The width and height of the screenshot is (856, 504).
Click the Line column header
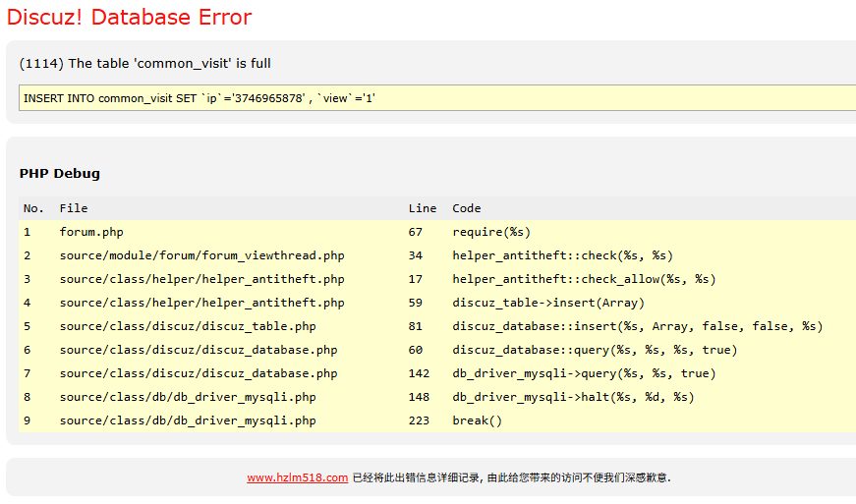point(423,208)
